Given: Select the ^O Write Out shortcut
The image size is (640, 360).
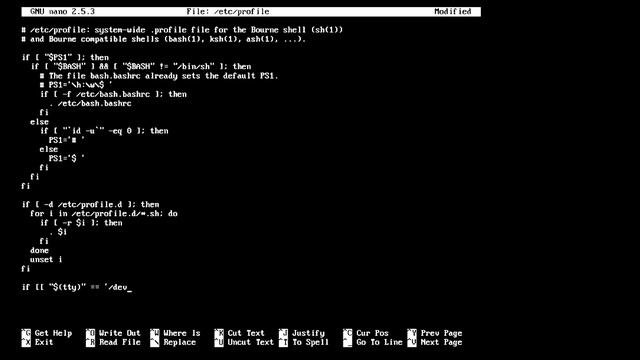Looking at the screenshot, I should [x=113, y=333].
